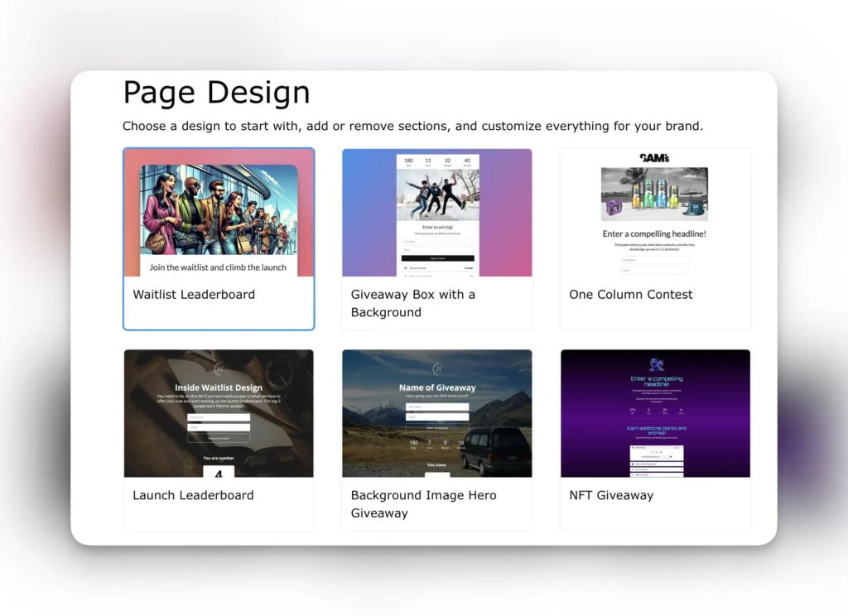Choose the Giveaway Box with a Background preview
Image resolution: width=848 pixels, height=616 pixels.
(437, 213)
